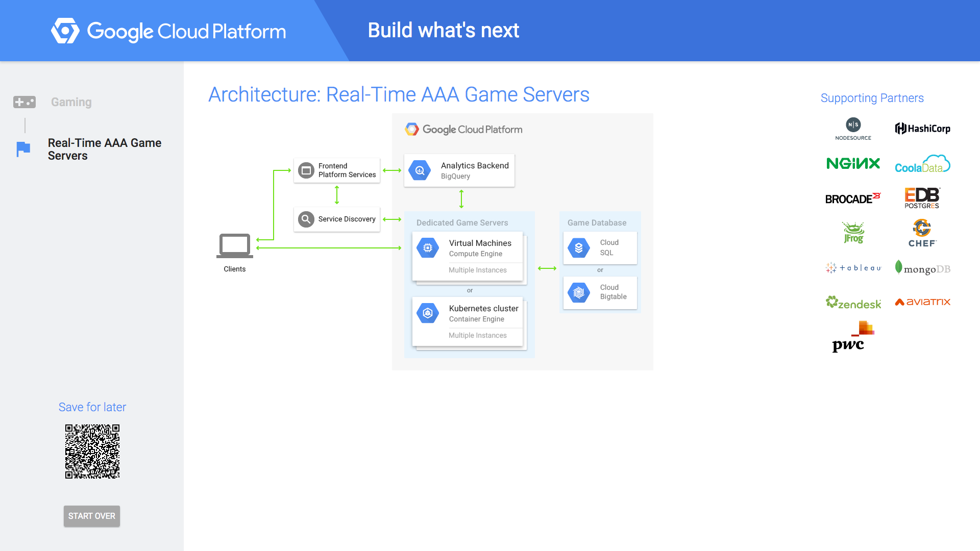Click the Save for later QR code

click(92, 452)
